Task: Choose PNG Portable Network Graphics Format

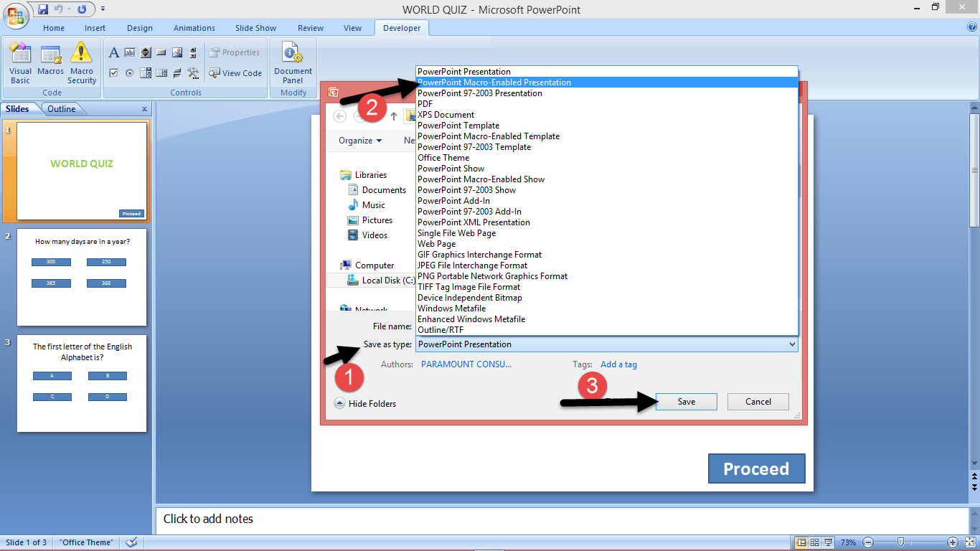Action: coord(607,276)
